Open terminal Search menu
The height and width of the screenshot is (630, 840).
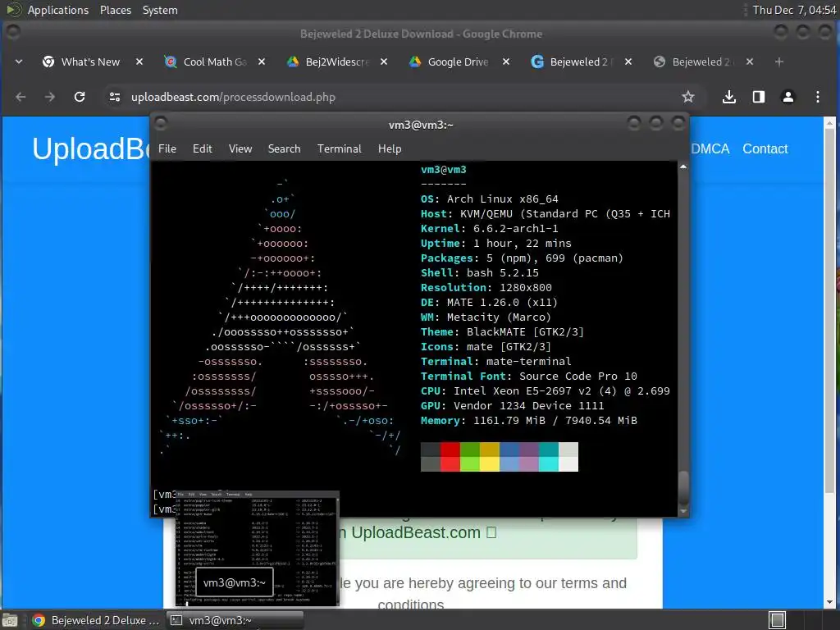click(284, 149)
